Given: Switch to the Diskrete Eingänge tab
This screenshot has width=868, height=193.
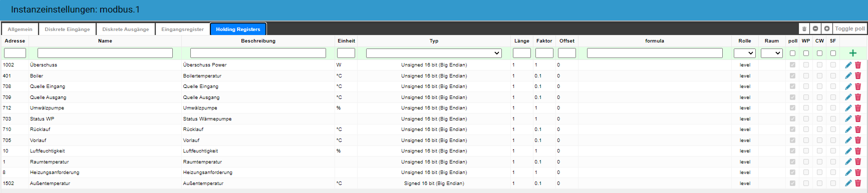Looking at the screenshot, I should (67, 29).
